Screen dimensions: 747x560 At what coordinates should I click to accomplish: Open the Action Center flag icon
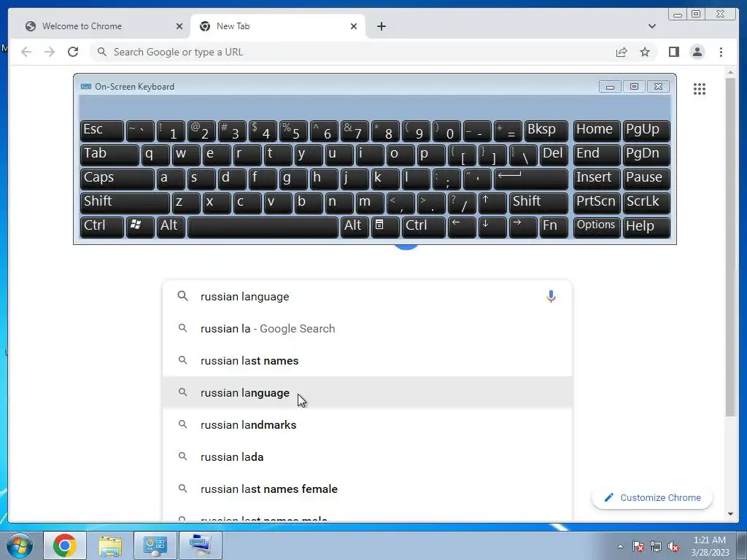(x=638, y=546)
